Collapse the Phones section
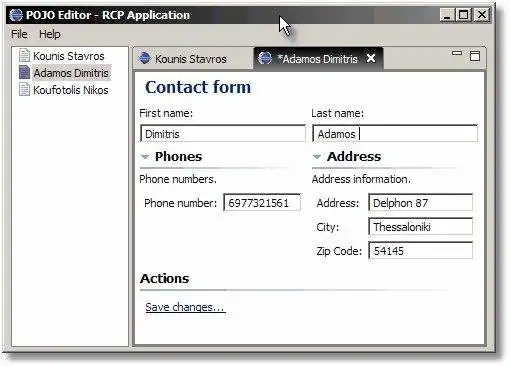510x367 pixels. click(x=145, y=157)
